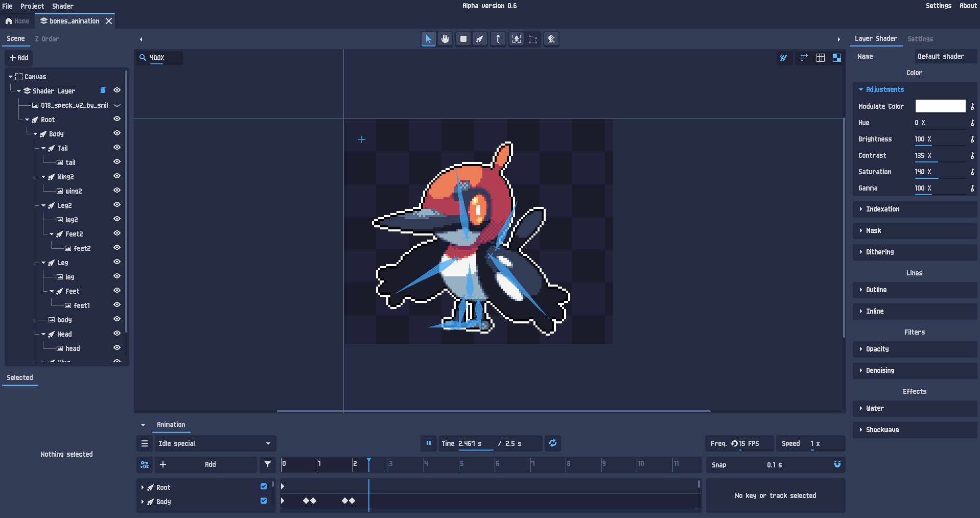Pause the animation playback
The width and height of the screenshot is (980, 518).
pyautogui.click(x=428, y=443)
